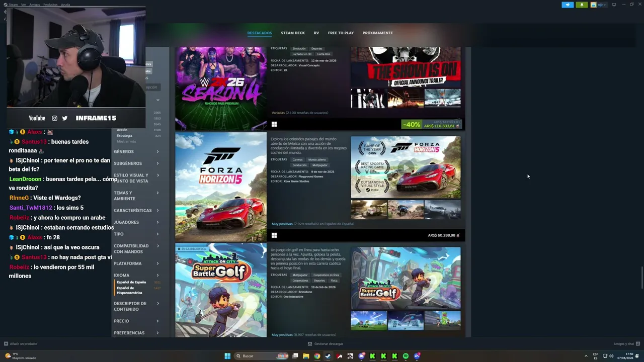Open the Forza Horizon 5 capsule image
This screenshot has height=362, width=644.
(221, 187)
